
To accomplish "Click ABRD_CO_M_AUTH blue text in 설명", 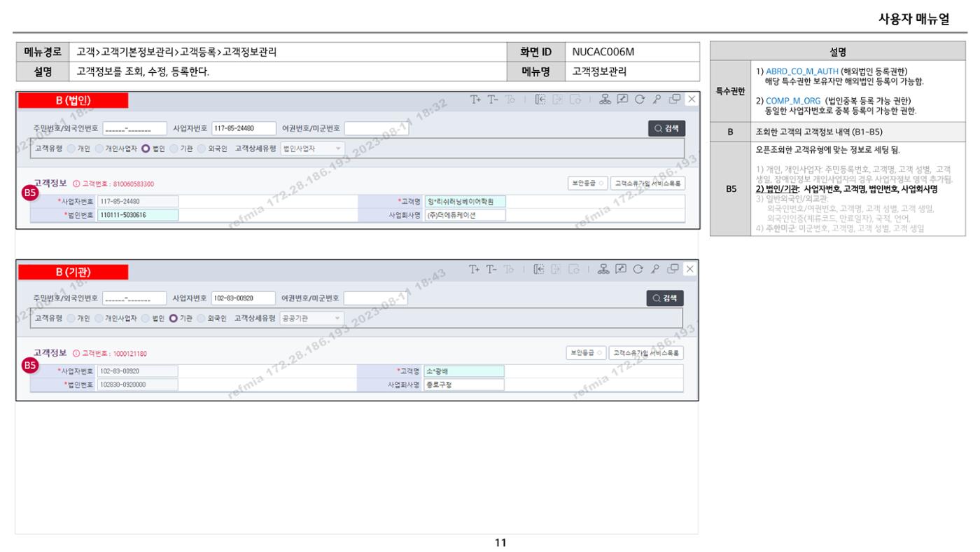I will click(x=802, y=71).
